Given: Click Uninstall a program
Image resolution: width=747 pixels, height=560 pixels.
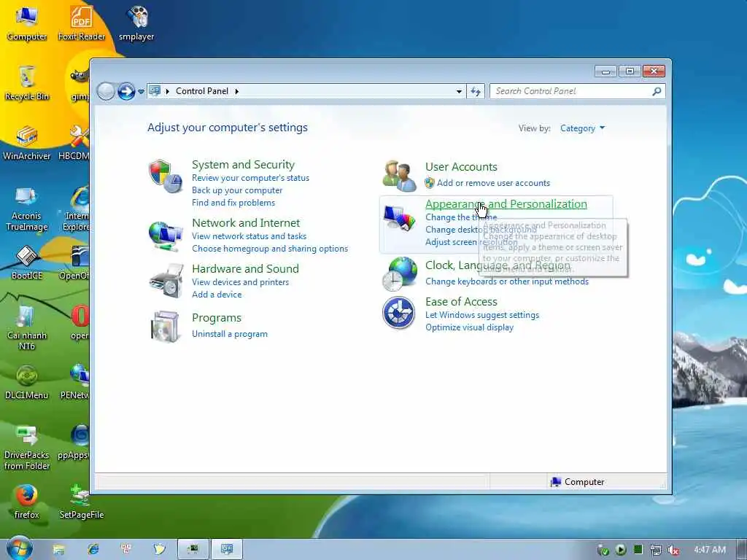Looking at the screenshot, I should click(x=230, y=334).
